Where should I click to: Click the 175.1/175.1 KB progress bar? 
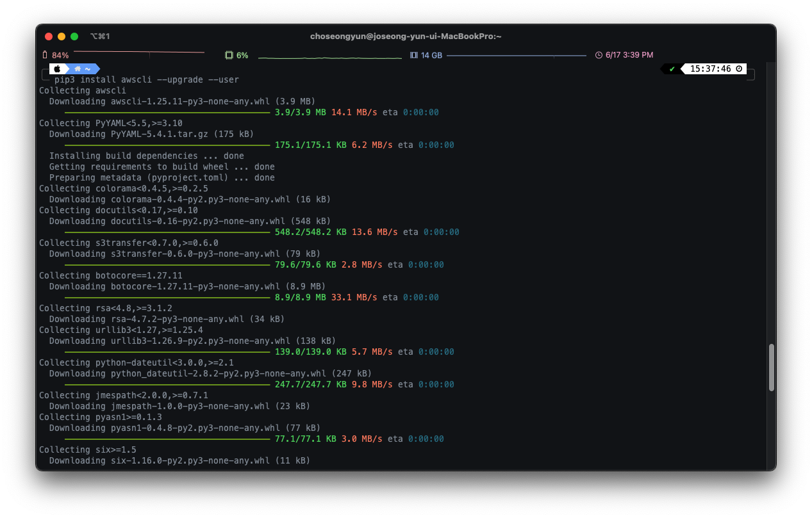coord(167,145)
